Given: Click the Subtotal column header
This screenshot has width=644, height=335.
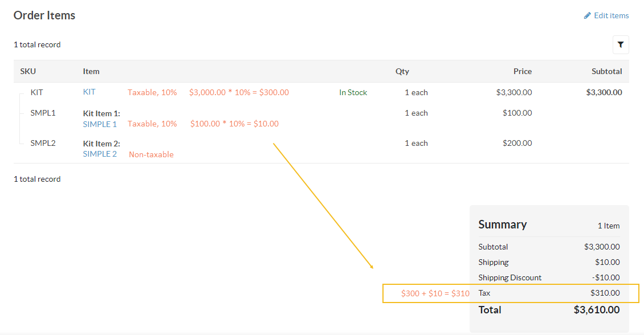Looking at the screenshot, I should 606,71.
